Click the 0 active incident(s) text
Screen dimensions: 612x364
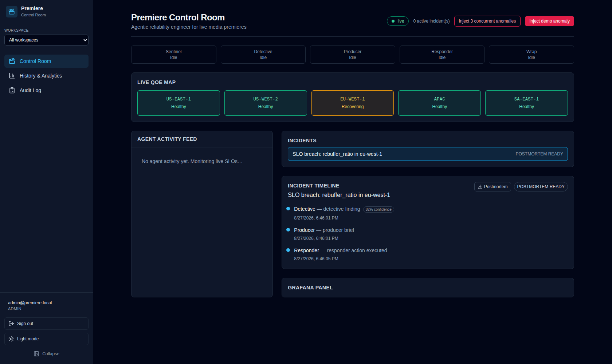pyautogui.click(x=431, y=21)
